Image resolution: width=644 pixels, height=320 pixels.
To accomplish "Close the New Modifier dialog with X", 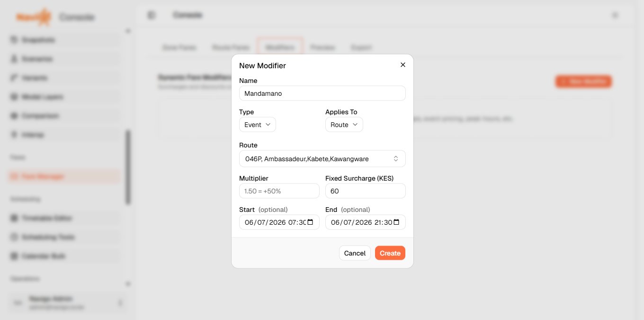I will point(403,64).
